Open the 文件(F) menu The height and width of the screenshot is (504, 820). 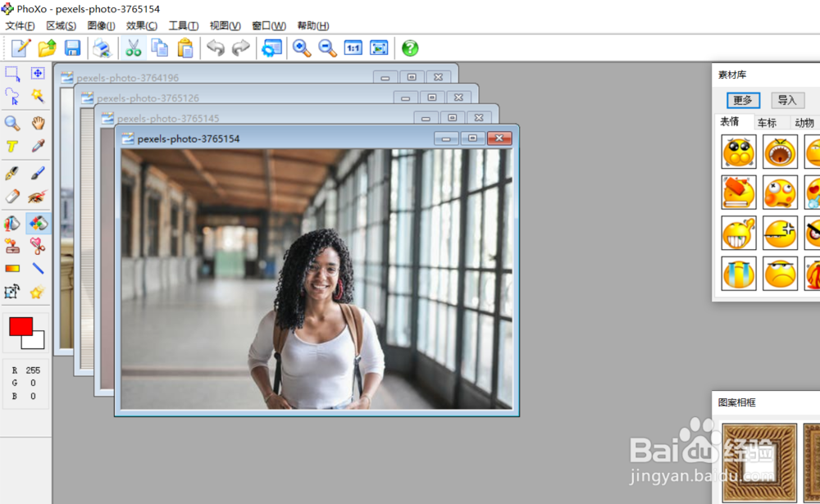point(20,25)
